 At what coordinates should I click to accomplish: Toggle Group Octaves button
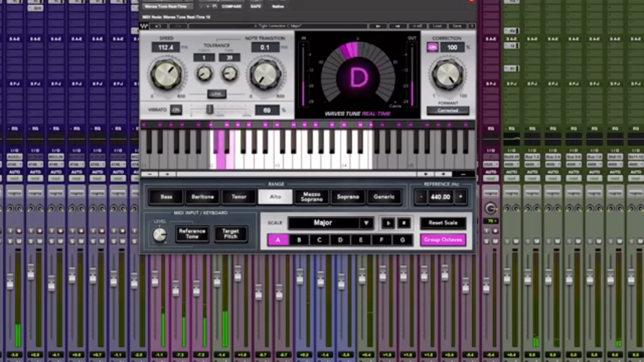tap(443, 240)
